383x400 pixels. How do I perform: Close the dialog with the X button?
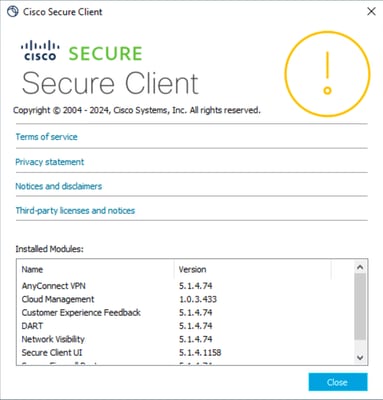[x=371, y=12]
